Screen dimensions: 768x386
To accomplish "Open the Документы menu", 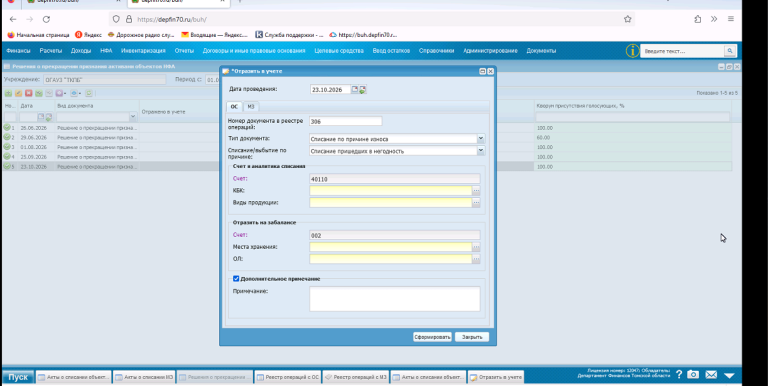I will [541, 50].
